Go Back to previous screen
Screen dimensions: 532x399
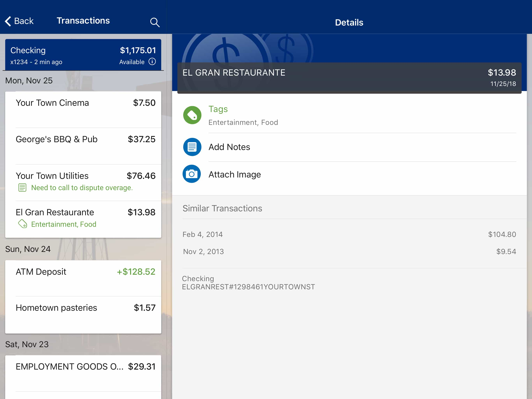19,21
